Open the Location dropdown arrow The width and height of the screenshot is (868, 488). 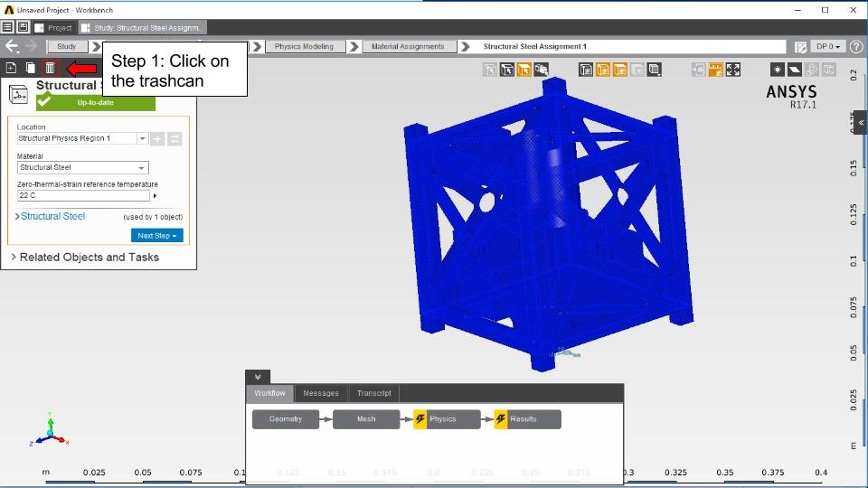tap(142, 138)
